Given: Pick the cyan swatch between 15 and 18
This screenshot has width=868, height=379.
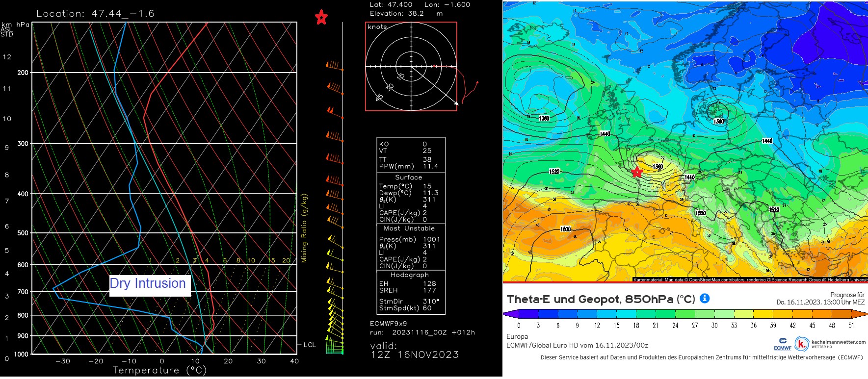Looking at the screenshot, I should point(626,314).
